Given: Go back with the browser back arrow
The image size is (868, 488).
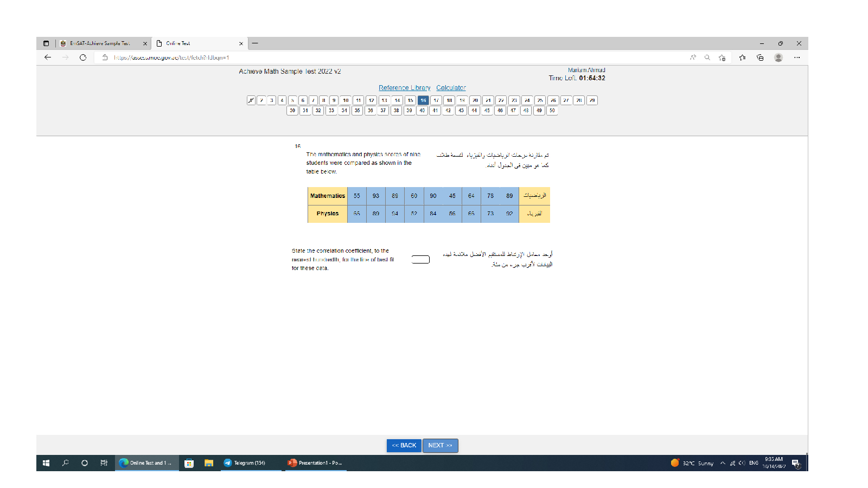Looking at the screenshot, I should (x=48, y=57).
